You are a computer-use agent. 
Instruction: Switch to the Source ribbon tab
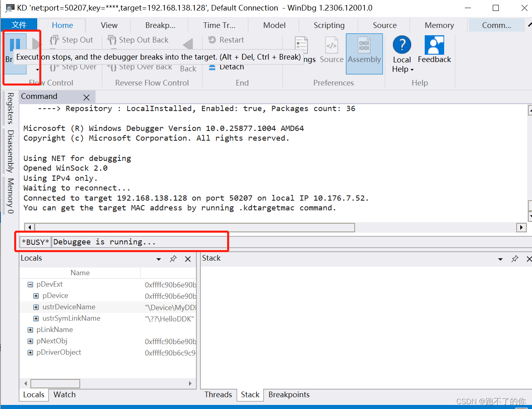[x=385, y=25]
